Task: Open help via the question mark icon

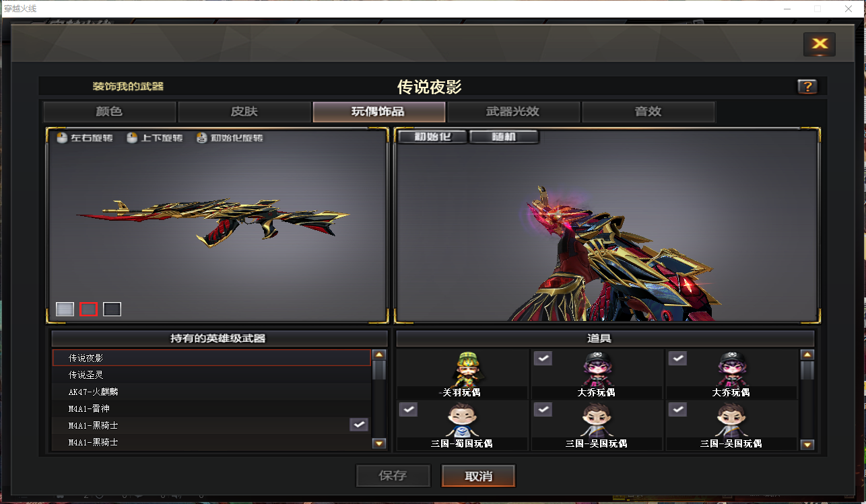Action: (x=807, y=86)
